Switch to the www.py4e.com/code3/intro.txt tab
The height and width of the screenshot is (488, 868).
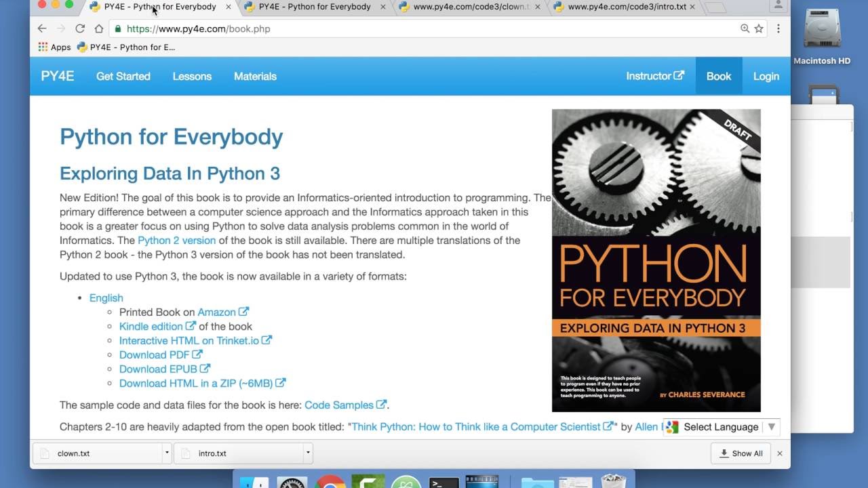coord(627,7)
